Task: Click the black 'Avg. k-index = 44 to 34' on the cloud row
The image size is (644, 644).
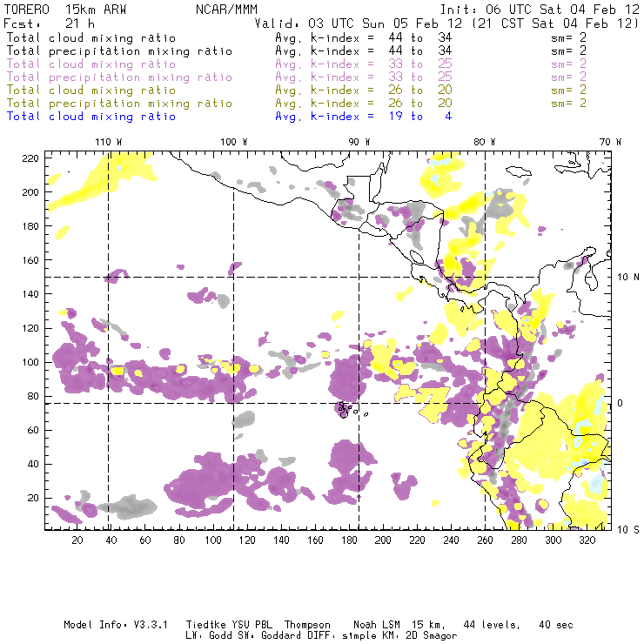Action: pos(364,38)
